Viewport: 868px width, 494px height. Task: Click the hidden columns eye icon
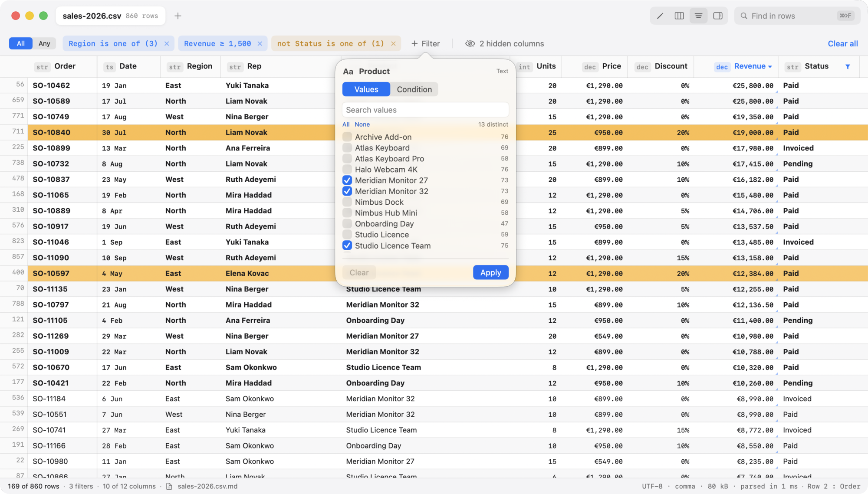click(x=470, y=43)
